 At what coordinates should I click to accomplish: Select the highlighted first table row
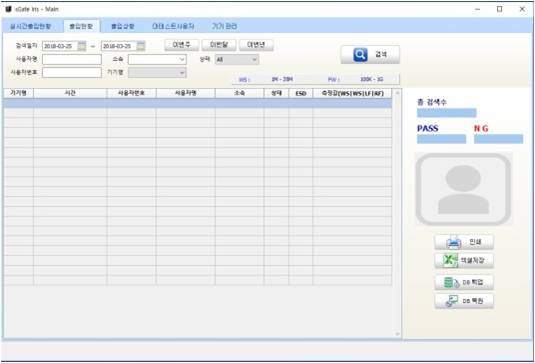[x=198, y=103]
